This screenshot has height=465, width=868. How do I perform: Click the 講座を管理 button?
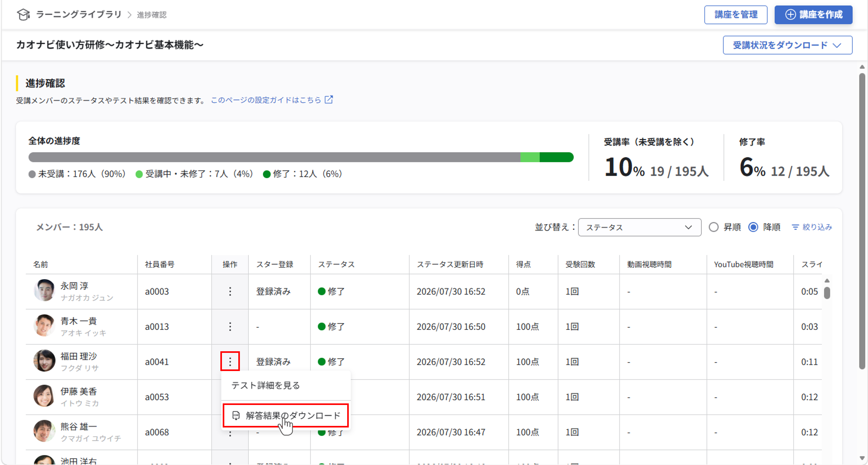click(x=736, y=14)
